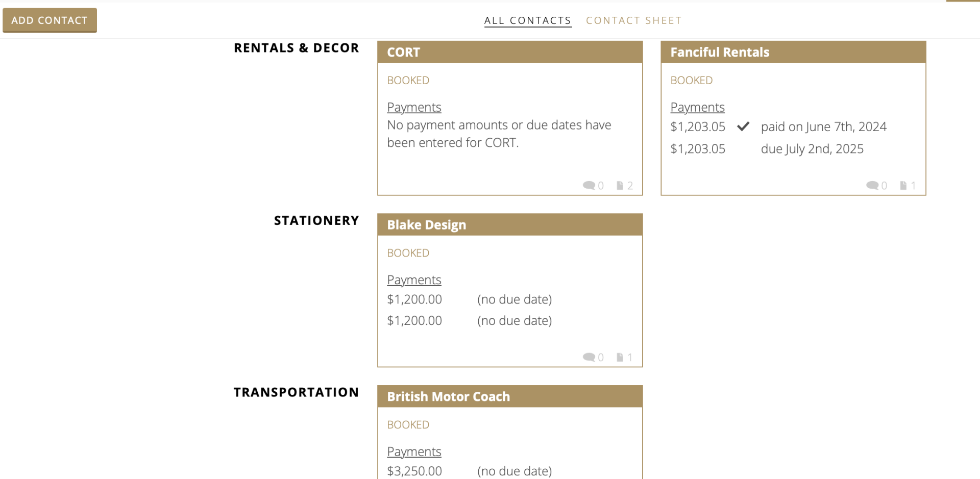The width and height of the screenshot is (980, 479).
Task: Open the Blake Design contact header
Action: (x=426, y=225)
